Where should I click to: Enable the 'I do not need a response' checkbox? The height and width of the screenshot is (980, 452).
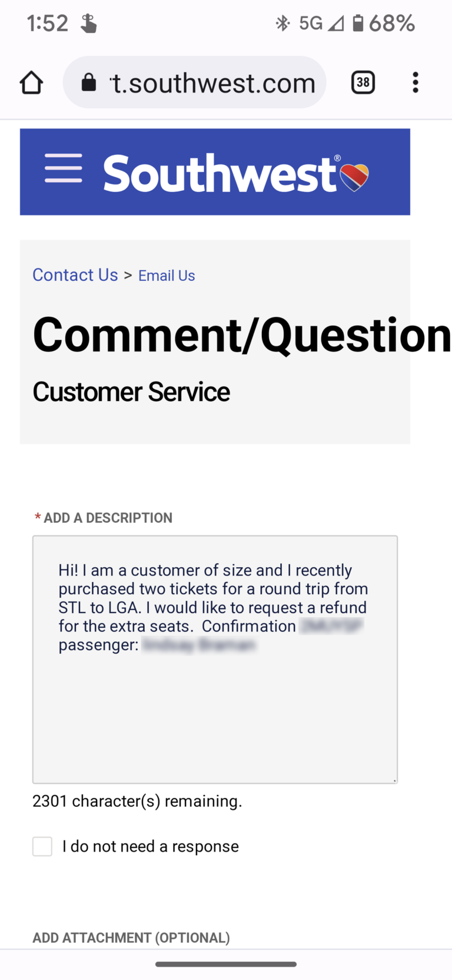click(x=42, y=846)
